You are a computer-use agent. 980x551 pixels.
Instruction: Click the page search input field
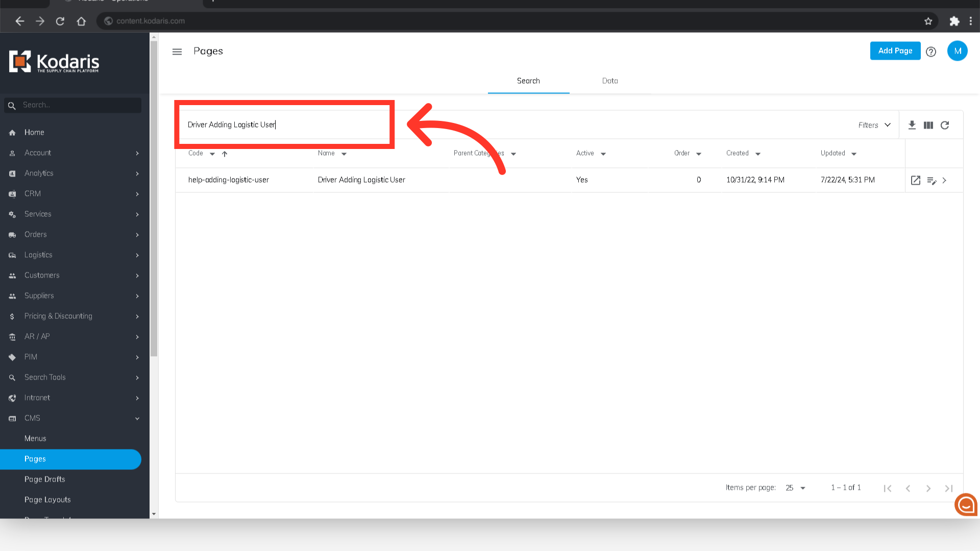pyautogui.click(x=284, y=124)
